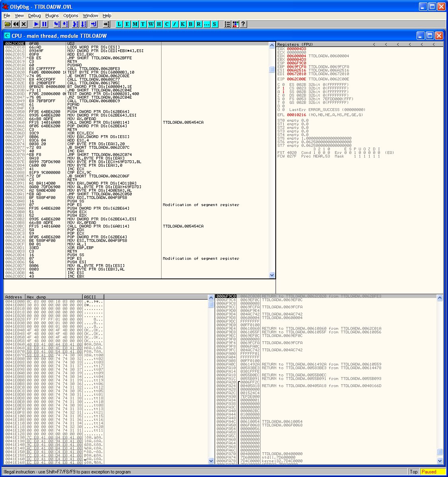Select the POPAD instruction line
Image resolution: width=448 pixels, height=477 pixels.
[136, 104]
